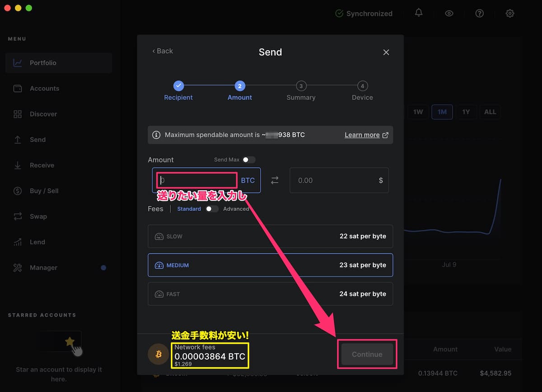Image resolution: width=542 pixels, height=392 pixels.
Task: Toggle discreet mode with the eye icon
Action: [x=449, y=13]
